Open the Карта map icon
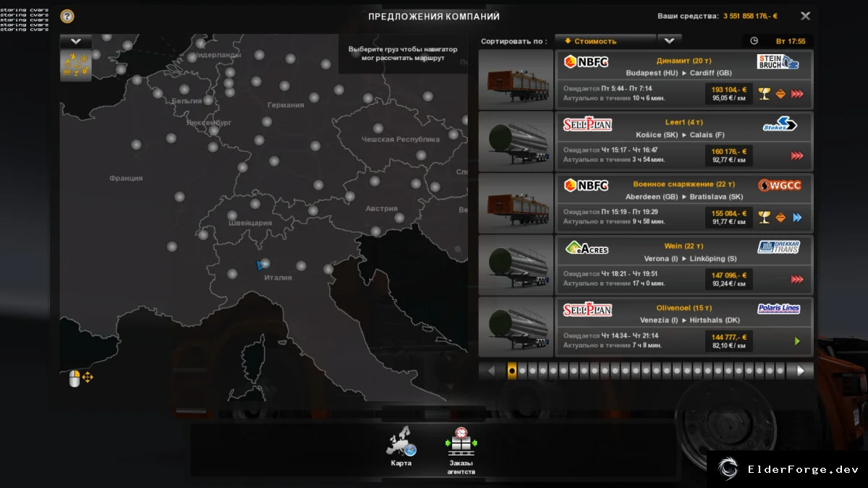 [401, 447]
